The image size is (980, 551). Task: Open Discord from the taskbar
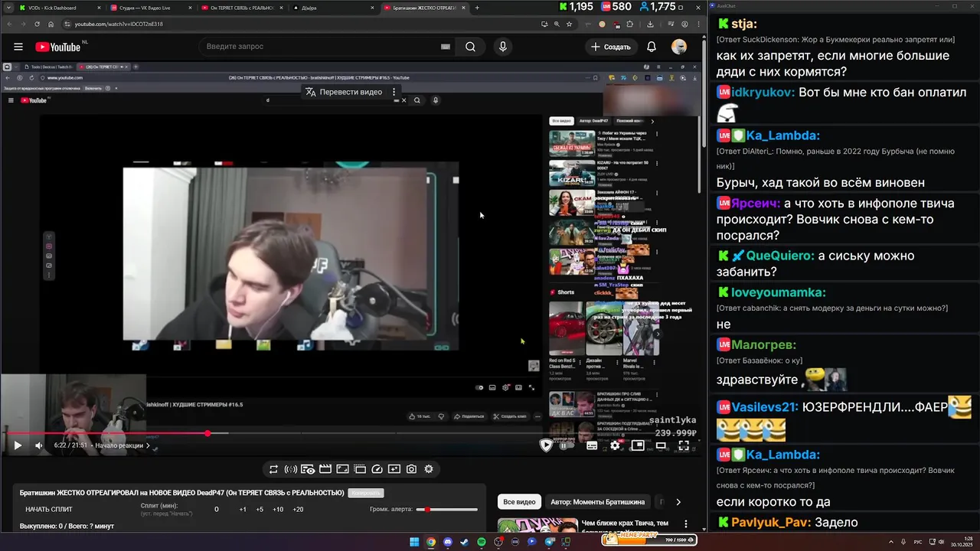(448, 542)
